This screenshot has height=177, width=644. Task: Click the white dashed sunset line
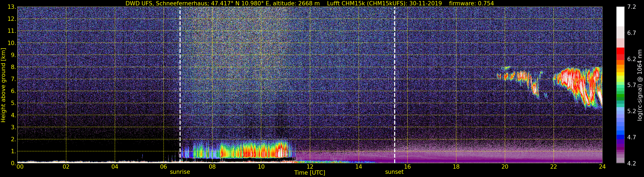(395, 85)
